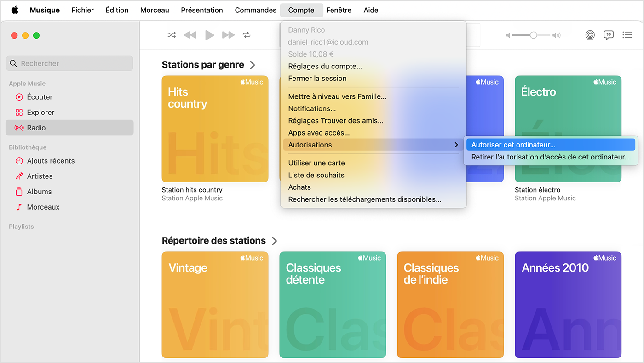Open the AirPlay output icon
The width and height of the screenshot is (644, 363).
point(590,35)
